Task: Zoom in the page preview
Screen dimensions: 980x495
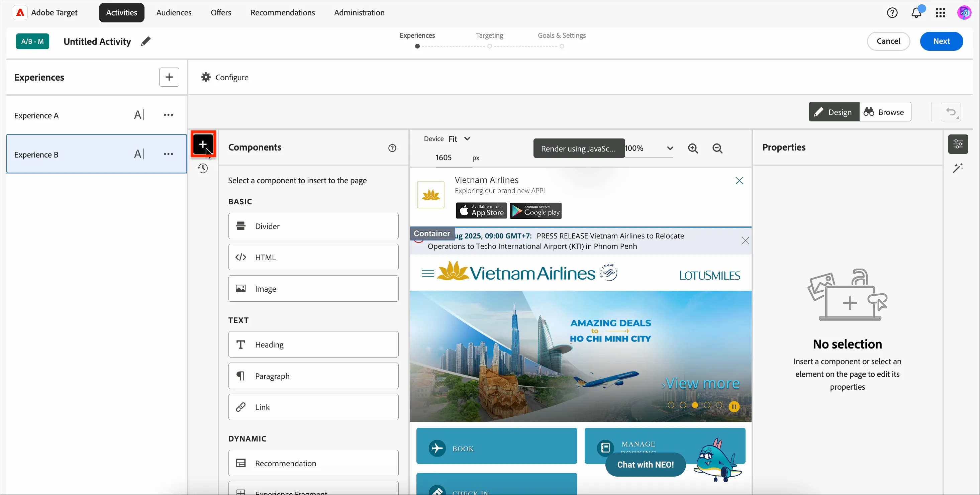Action: point(693,148)
